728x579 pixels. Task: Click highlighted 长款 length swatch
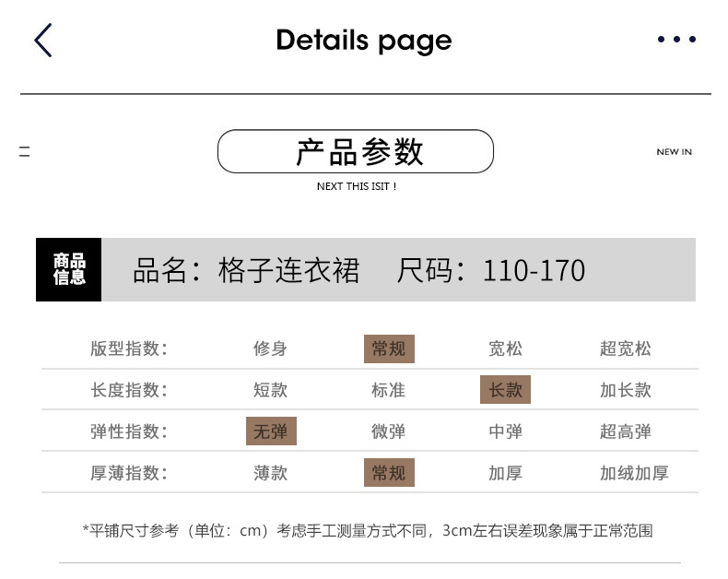[505, 390]
